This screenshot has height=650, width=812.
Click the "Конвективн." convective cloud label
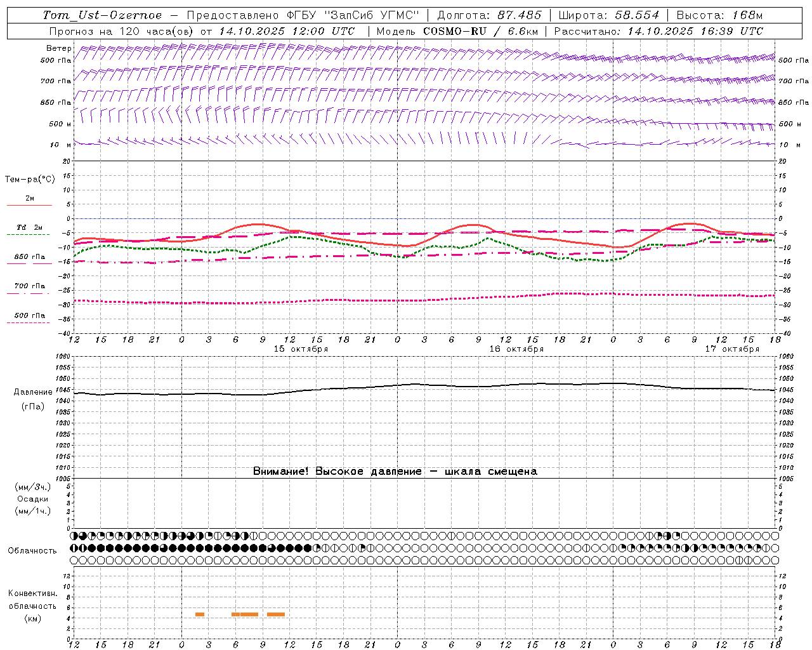tap(32, 594)
